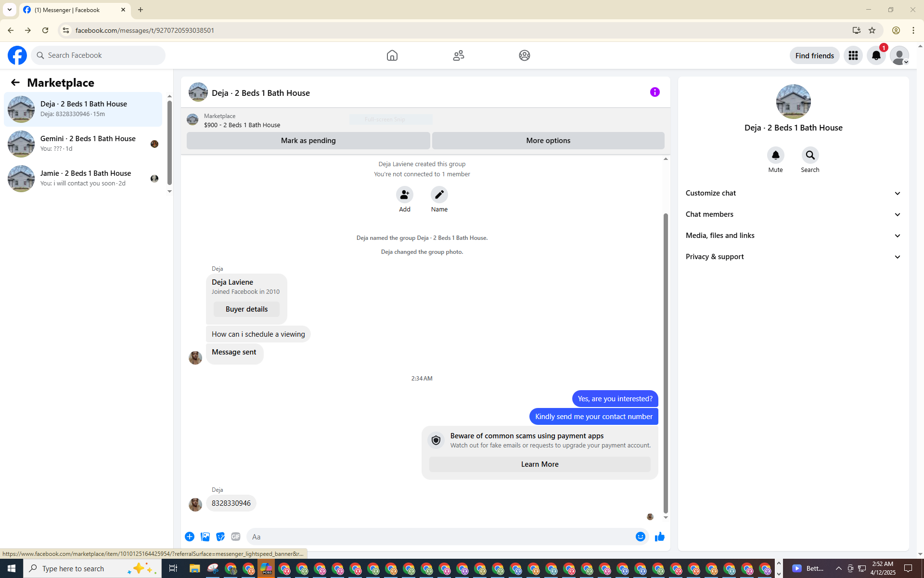This screenshot has width=924, height=578.
Task: Open the Groups icon in top navigation
Action: click(x=525, y=55)
